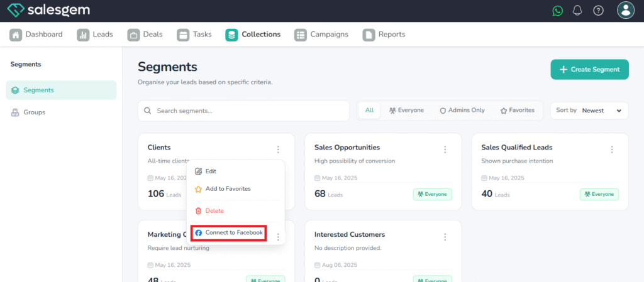
Task: Open Sales Qualified Leads options menu
Action: point(611,149)
